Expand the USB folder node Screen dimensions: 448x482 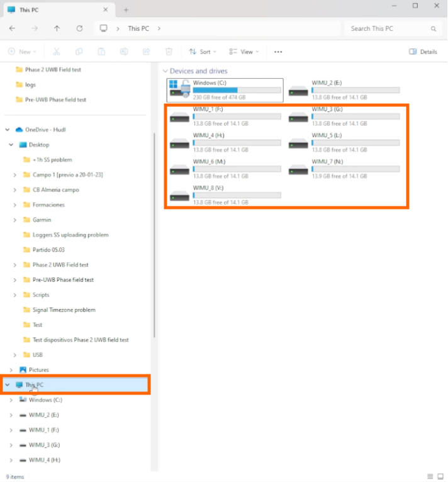tap(14, 355)
